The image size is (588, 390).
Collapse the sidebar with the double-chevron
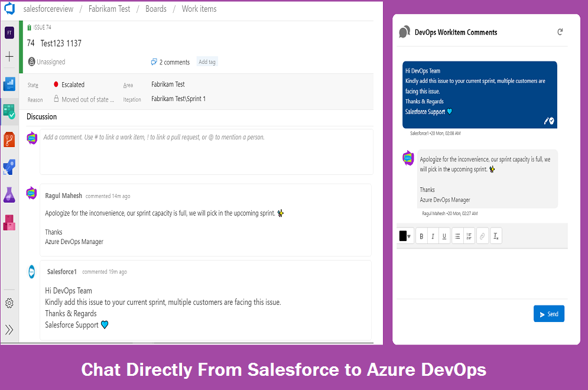click(9, 330)
